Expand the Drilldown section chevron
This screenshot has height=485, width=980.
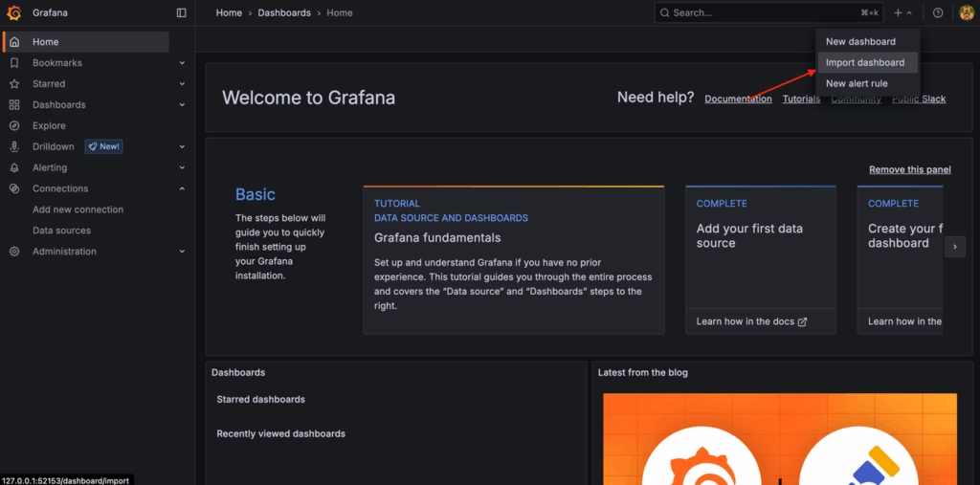click(x=182, y=147)
